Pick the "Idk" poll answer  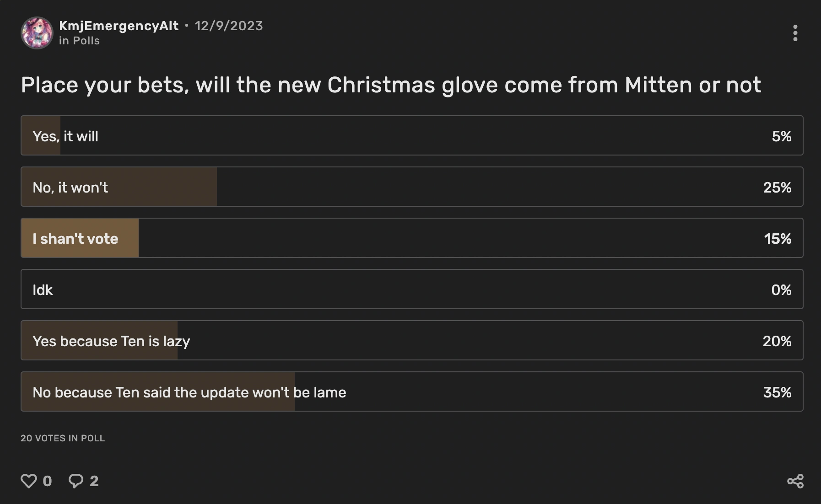[411, 290]
